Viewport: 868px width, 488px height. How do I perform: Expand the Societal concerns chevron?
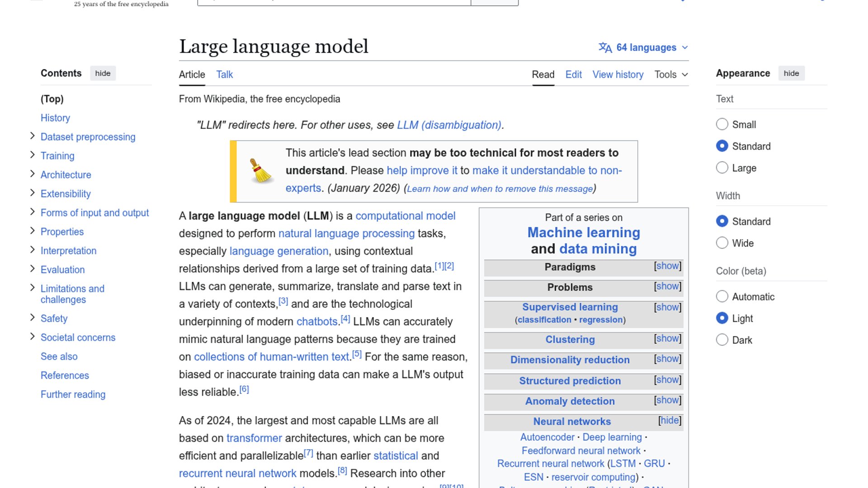coord(32,337)
